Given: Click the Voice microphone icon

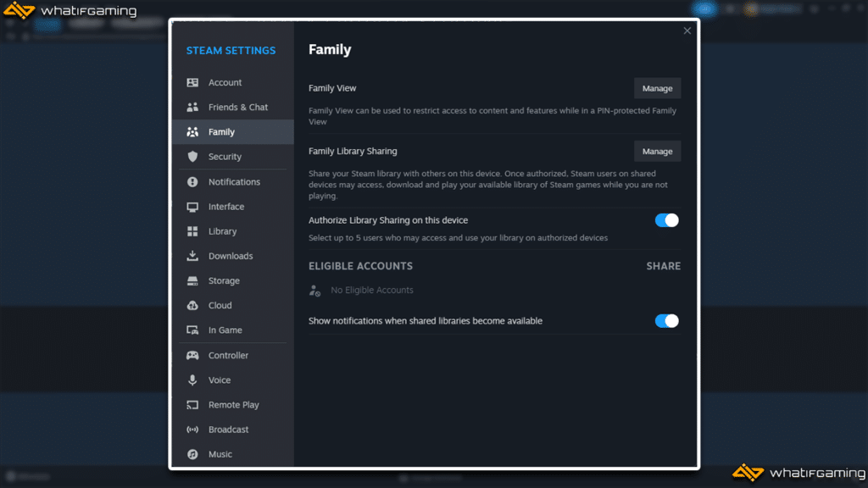Looking at the screenshot, I should pyautogui.click(x=192, y=380).
